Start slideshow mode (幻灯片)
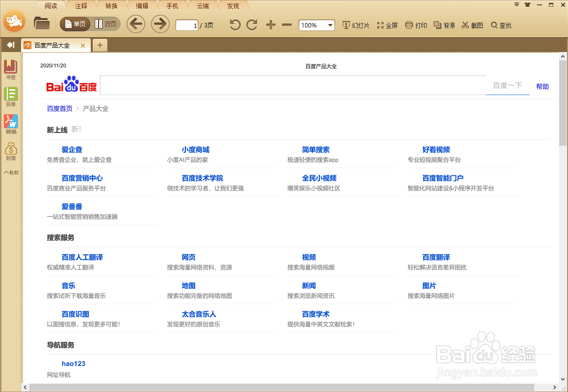The height and width of the screenshot is (392, 568). pos(356,26)
